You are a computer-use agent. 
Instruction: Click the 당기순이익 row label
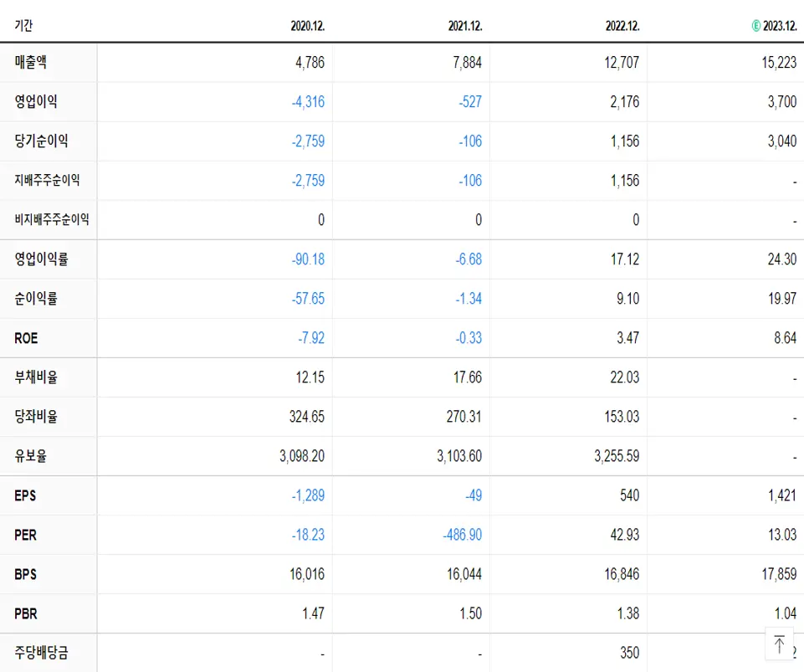point(41,141)
